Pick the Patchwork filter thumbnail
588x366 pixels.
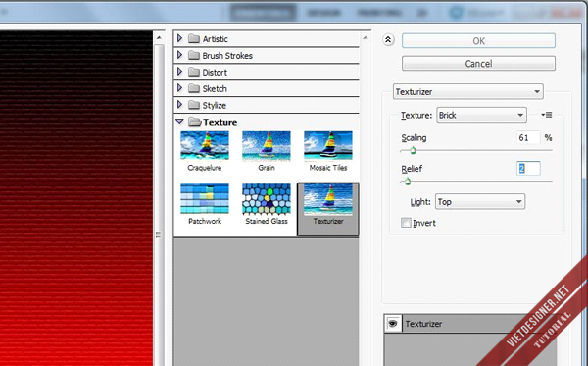click(205, 198)
